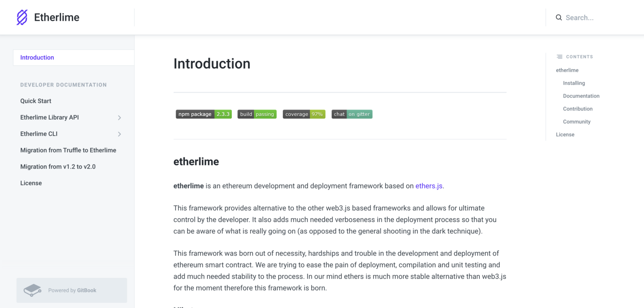
Task: Click the build passing badge
Action: click(x=257, y=114)
